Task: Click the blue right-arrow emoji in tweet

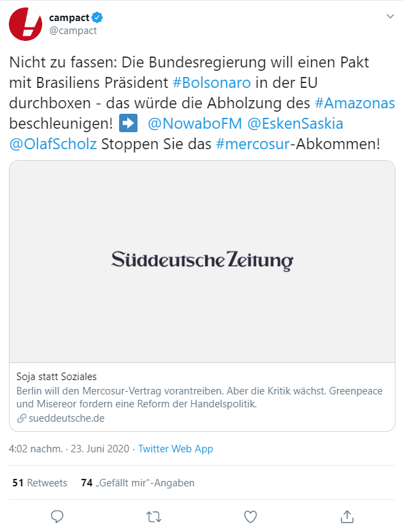Action: [x=128, y=123]
